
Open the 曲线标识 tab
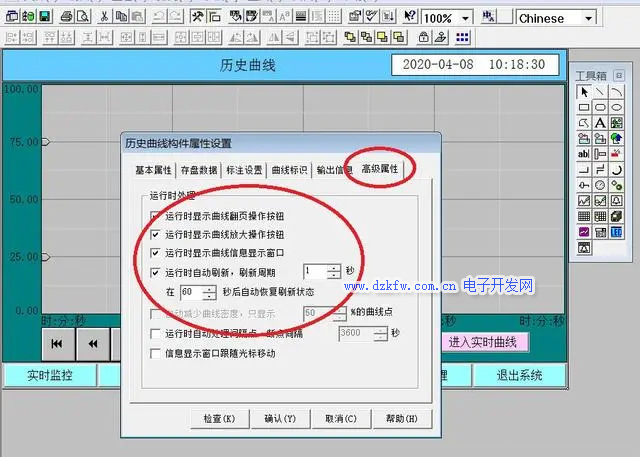point(290,169)
